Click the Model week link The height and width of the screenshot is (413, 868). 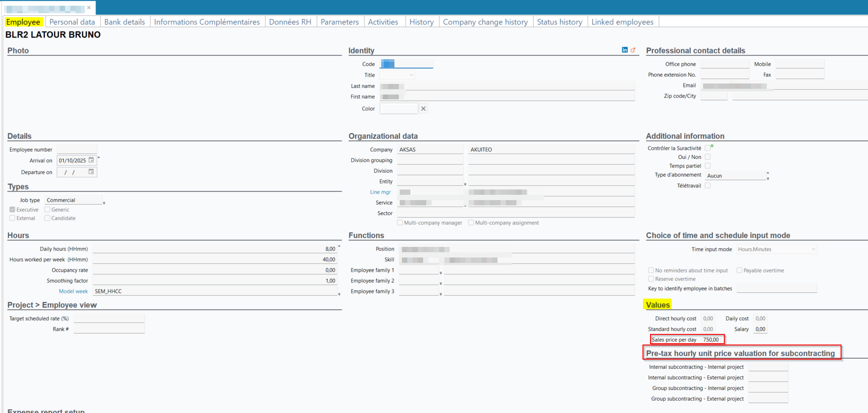click(73, 292)
